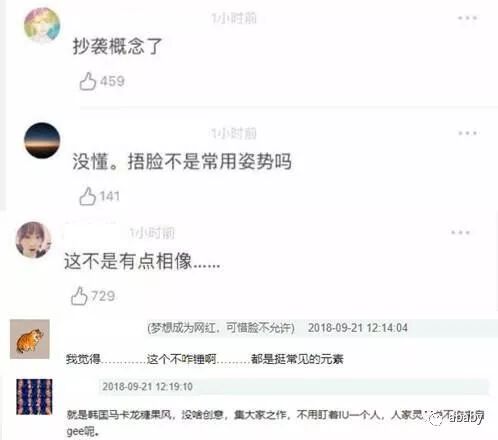498x440 pixels.
Task: Click the 141 like count
Action: pos(110,196)
